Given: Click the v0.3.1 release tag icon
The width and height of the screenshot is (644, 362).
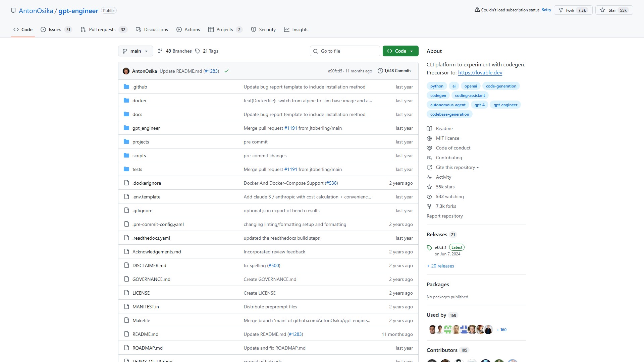Looking at the screenshot, I should pos(429,248).
